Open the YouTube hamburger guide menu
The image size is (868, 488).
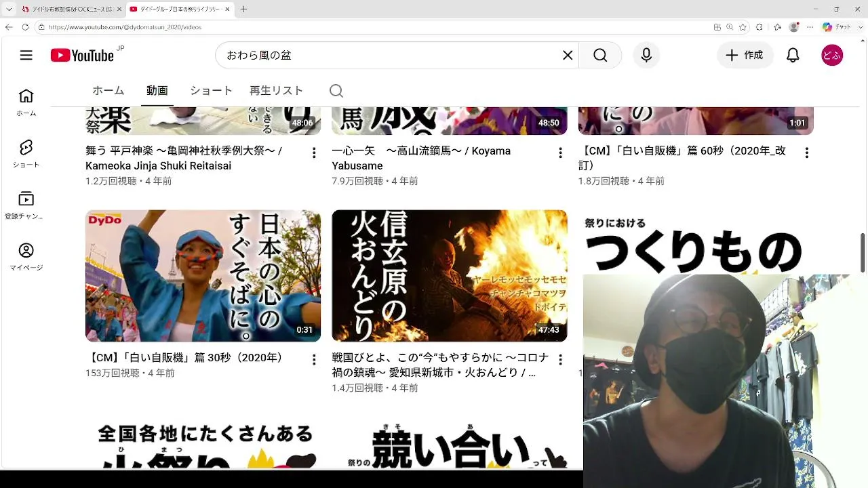tap(26, 56)
